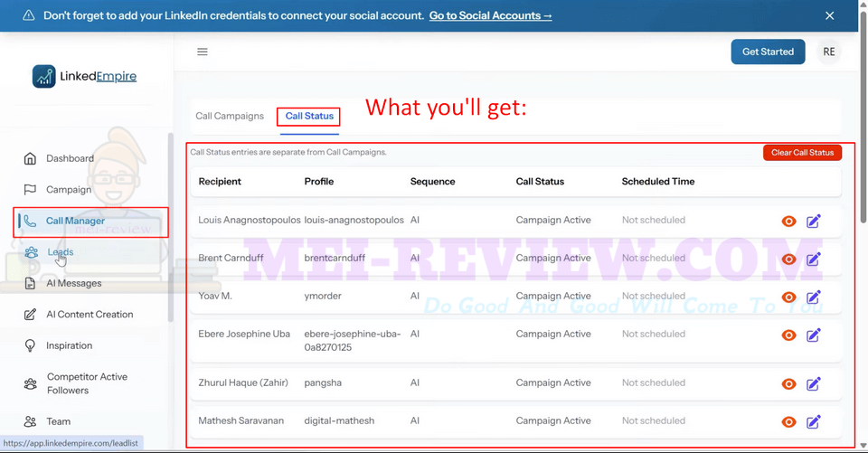Viewport: 868px width, 453px height.
Task: Click the Clear Call Status button
Action: 802,153
